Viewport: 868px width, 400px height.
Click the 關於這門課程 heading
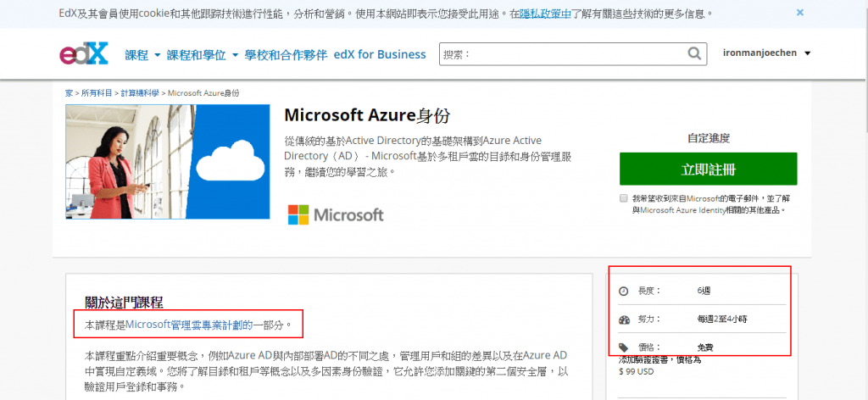(x=124, y=302)
